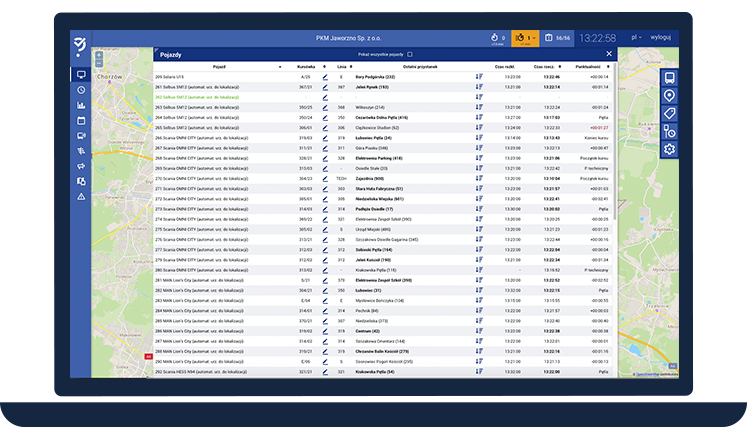Open stop list icon for Jeleń Rynek (193)
Screen dimensions: 747x427
(479, 87)
